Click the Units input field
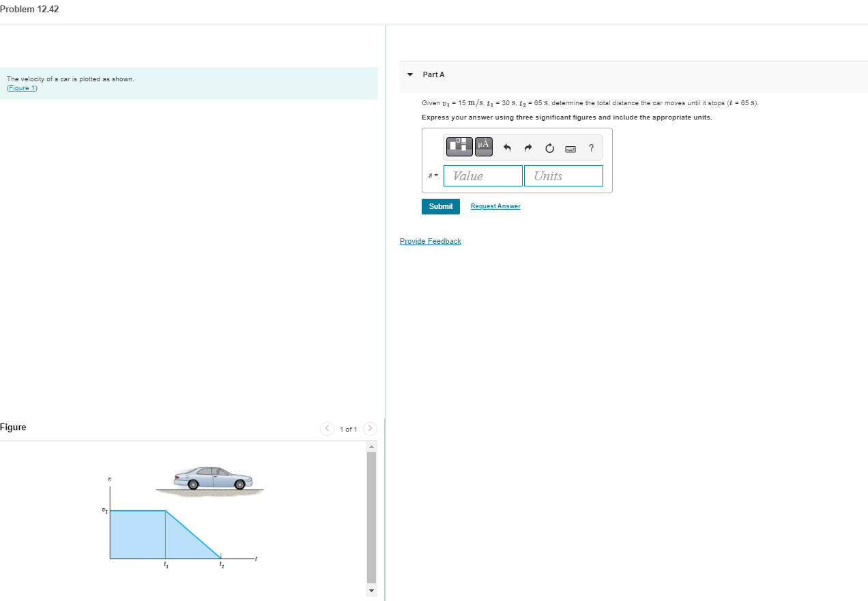 pos(564,176)
